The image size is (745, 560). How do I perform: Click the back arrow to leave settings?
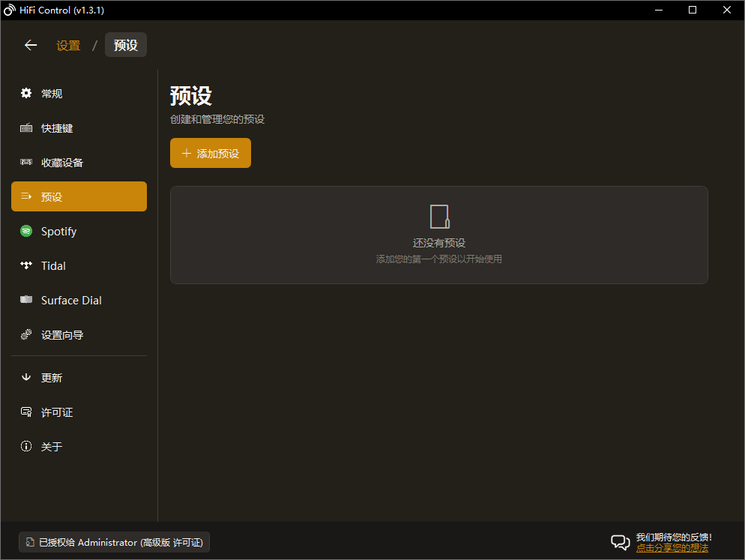click(x=30, y=45)
